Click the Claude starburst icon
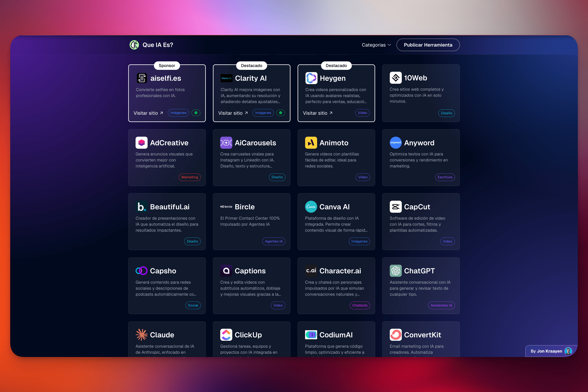Viewport: 588px width, 392px height. [142, 335]
